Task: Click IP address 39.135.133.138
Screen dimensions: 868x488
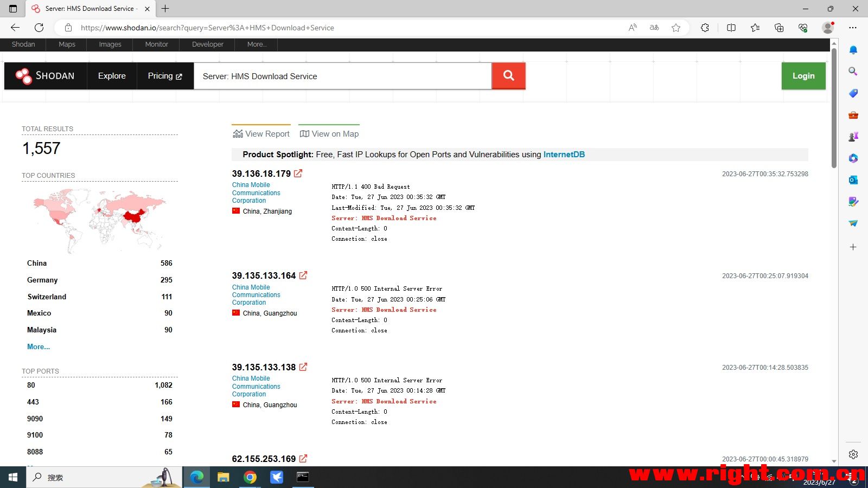Action: click(264, 367)
